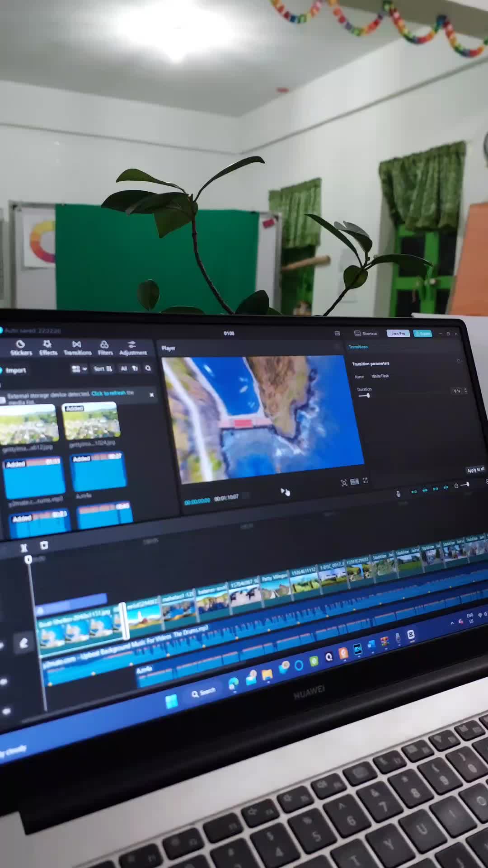488x868 pixels.
Task: Click the Join Pro button
Action: click(398, 333)
